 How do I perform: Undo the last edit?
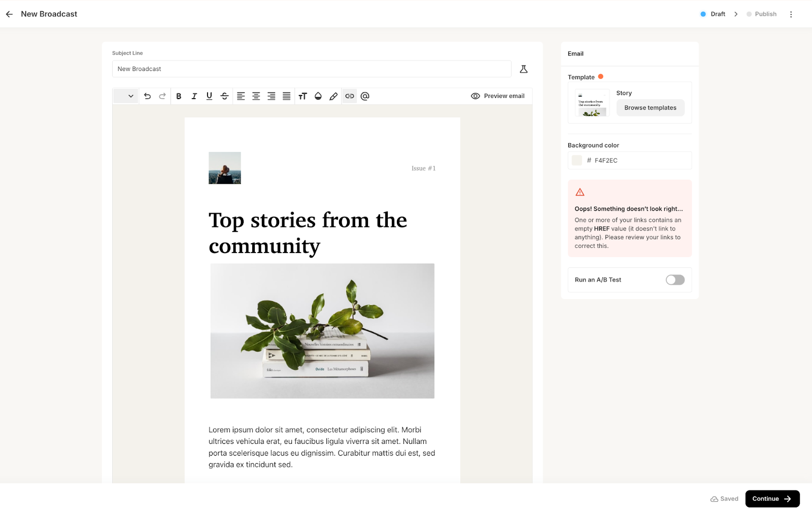click(147, 96)
